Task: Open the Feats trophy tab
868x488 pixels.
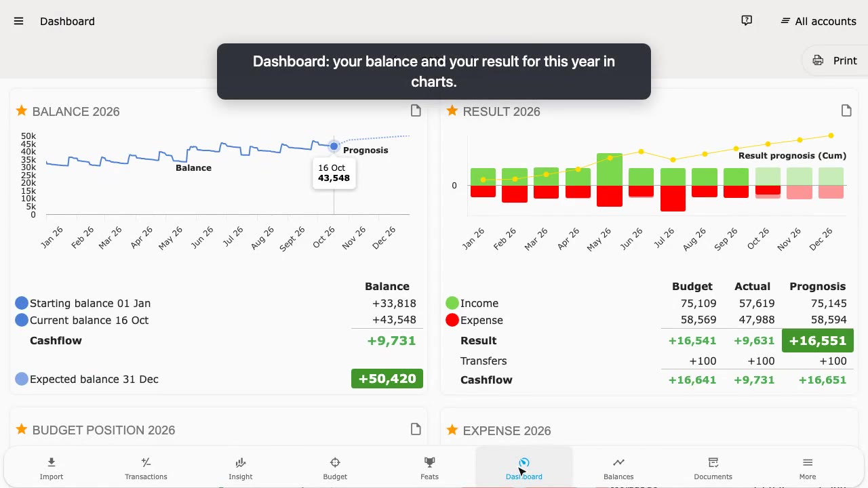Action: [430, 468]
